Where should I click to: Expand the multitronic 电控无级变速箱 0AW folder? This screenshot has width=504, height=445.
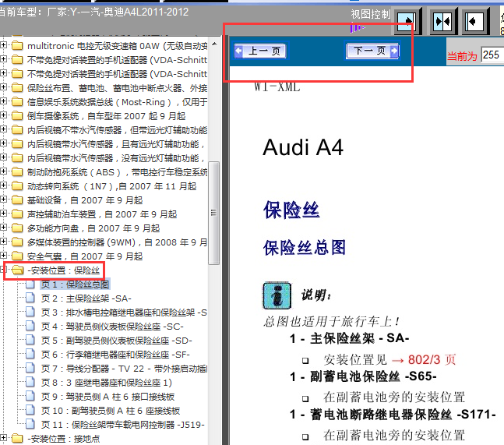pos(4,45)
